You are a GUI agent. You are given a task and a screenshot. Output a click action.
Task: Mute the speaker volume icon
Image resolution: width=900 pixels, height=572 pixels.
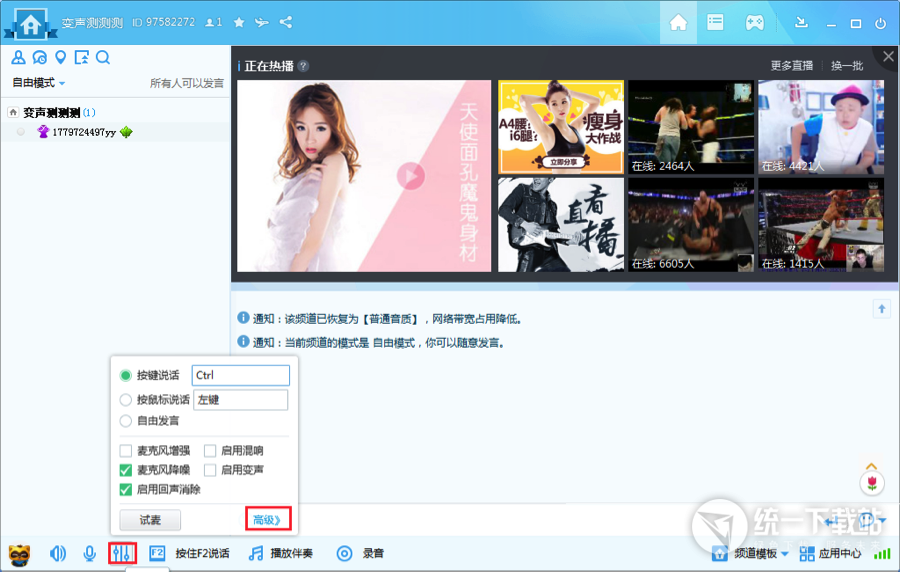[58, 553]
